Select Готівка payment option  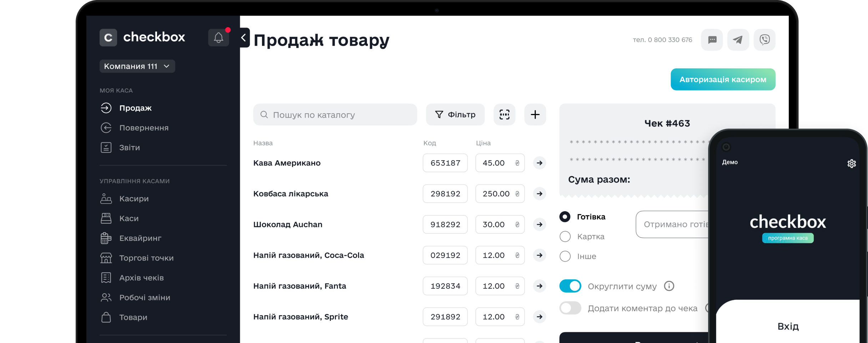point(565,217)
